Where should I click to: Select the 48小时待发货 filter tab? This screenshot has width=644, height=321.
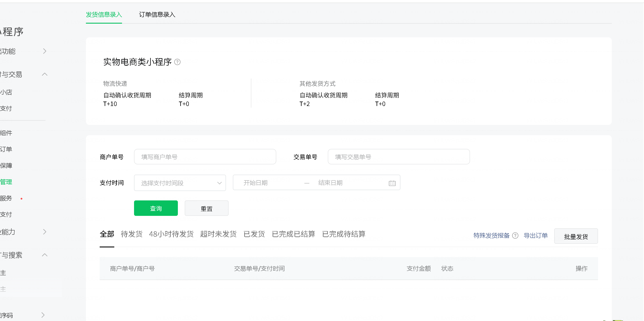(x=171, y=234)
